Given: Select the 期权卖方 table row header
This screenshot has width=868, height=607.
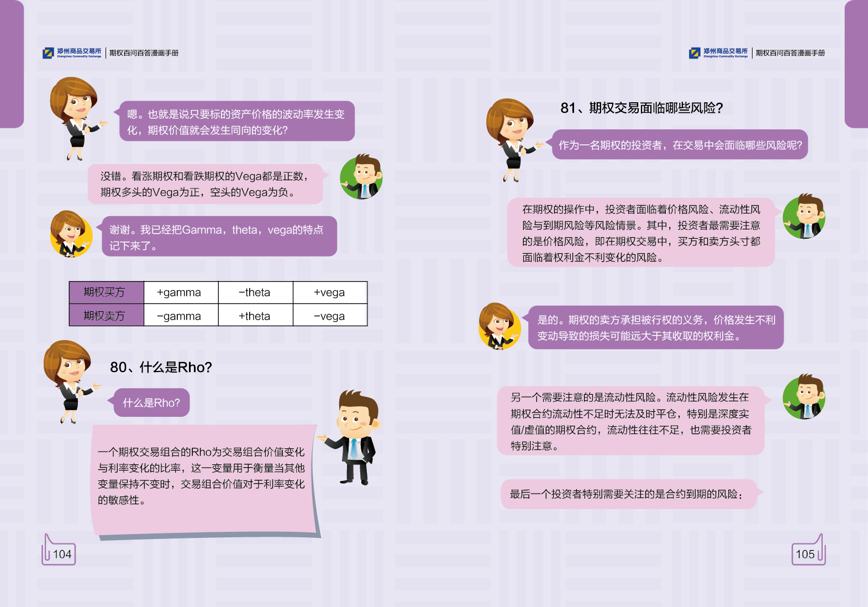Looking at the screenshot, I should 106,316.
